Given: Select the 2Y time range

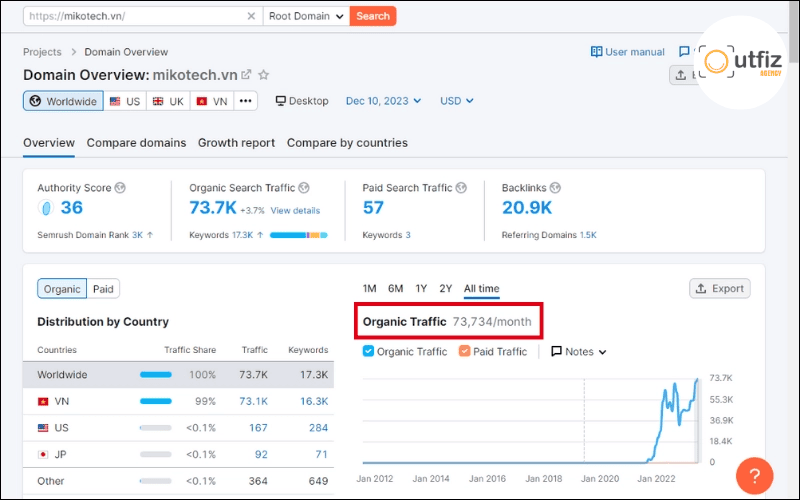Looking at the screenshot, I should coord(445,289).
